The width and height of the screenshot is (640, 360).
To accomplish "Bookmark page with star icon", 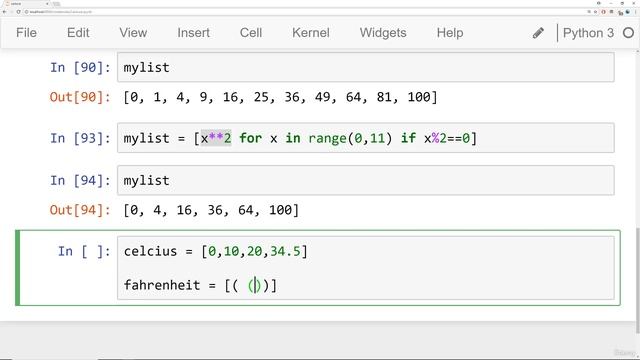I will 595,11.
